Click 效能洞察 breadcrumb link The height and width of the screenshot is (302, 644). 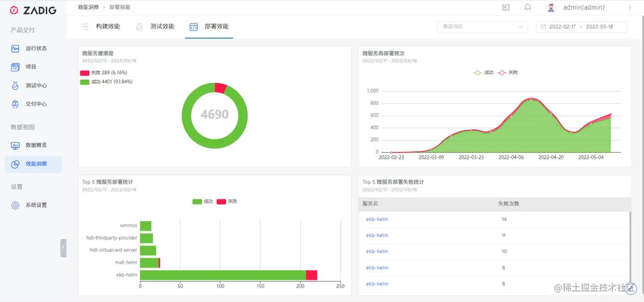point(88,8)
